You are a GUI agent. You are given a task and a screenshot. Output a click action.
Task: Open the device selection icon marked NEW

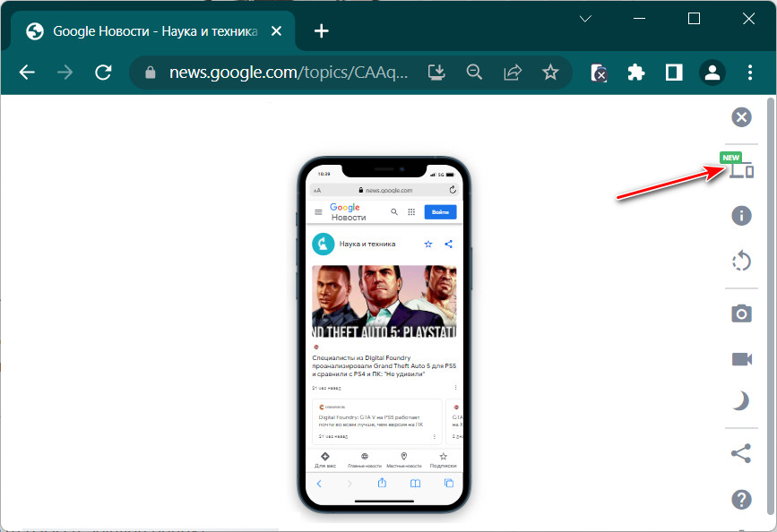[741, 170]
